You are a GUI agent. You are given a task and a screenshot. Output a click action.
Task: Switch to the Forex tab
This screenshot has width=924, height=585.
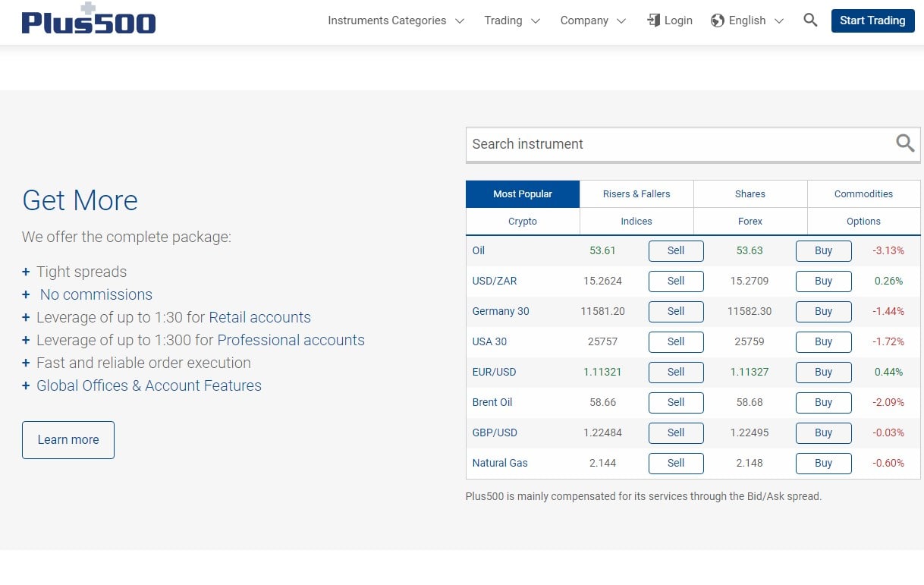point(750,222)
